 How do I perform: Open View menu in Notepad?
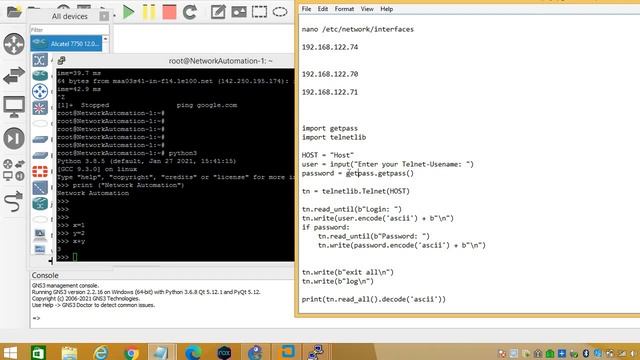(367, 9)
